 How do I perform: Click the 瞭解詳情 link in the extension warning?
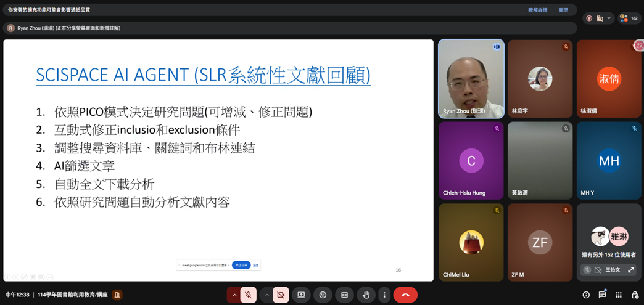coord(538,10)
